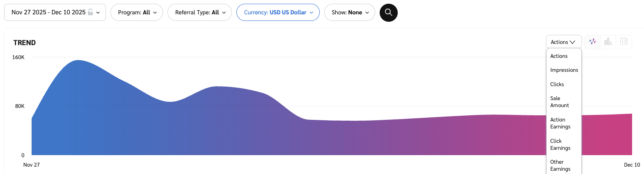Open the Referral Type filter

pos(199,12)
